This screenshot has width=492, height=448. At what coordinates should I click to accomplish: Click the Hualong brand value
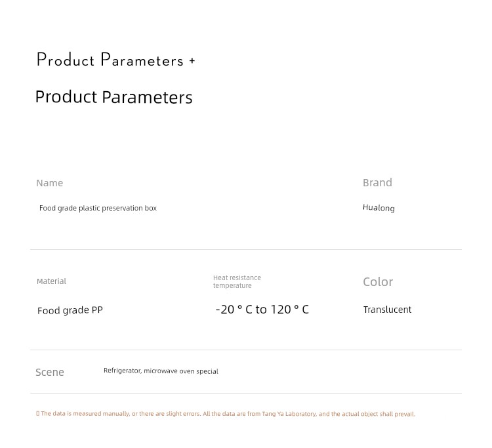pos(379,208)
